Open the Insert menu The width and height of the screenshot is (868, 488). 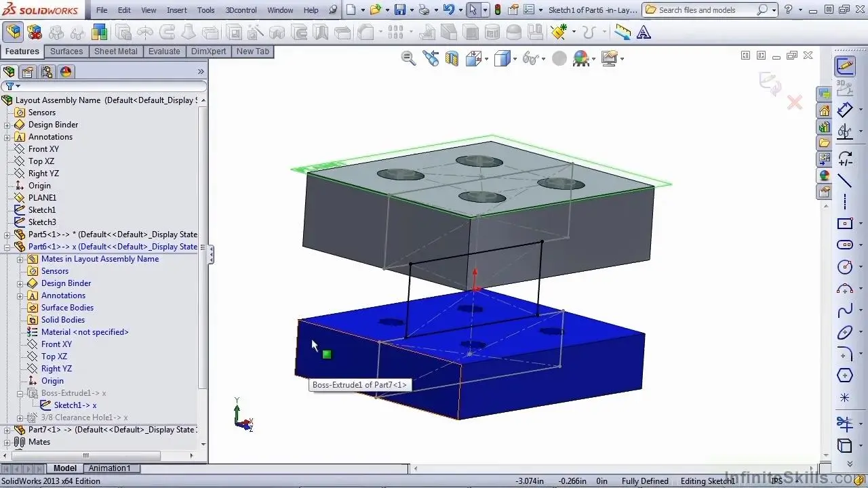pos(177,10)
